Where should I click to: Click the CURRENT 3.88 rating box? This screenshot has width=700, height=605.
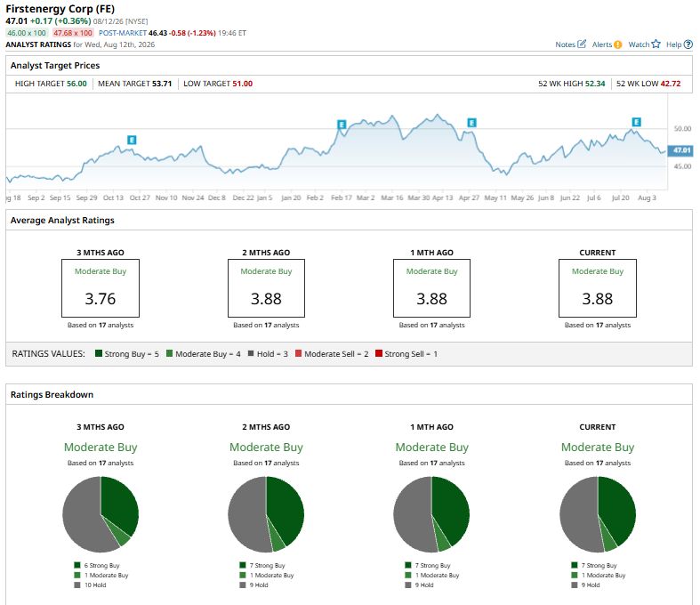pos(598,288)
